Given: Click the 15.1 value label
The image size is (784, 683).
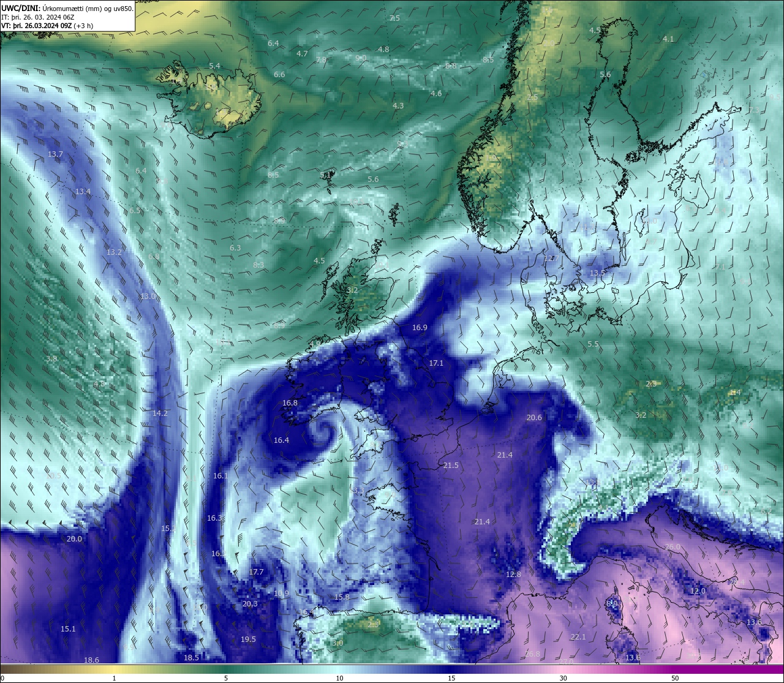Looking at the screenshot, I should [x=68, y=629].
